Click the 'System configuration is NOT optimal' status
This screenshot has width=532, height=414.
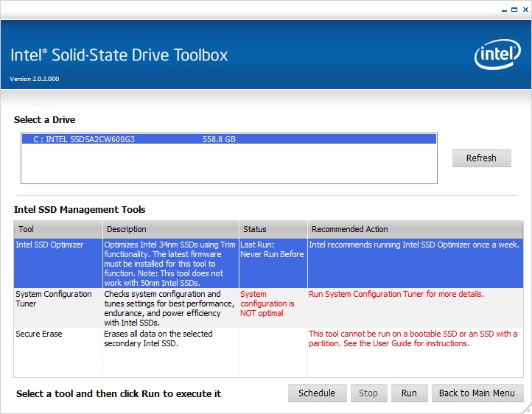(x=267, y=304)
